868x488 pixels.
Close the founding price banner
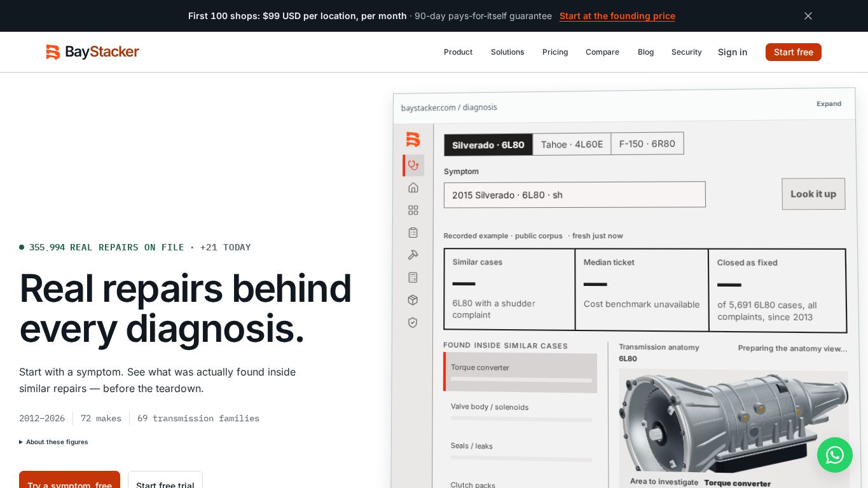808,16
